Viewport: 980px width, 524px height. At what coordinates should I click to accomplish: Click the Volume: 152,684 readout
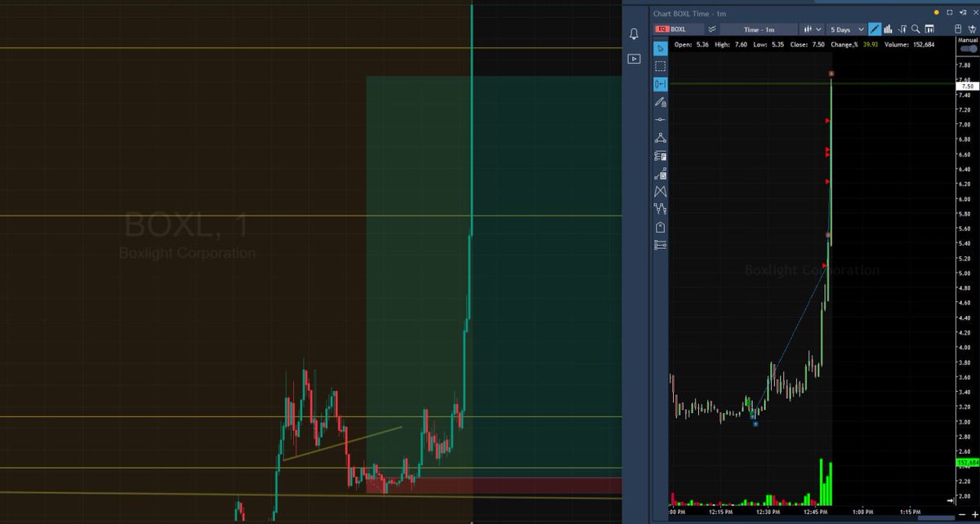pos(909,45)
